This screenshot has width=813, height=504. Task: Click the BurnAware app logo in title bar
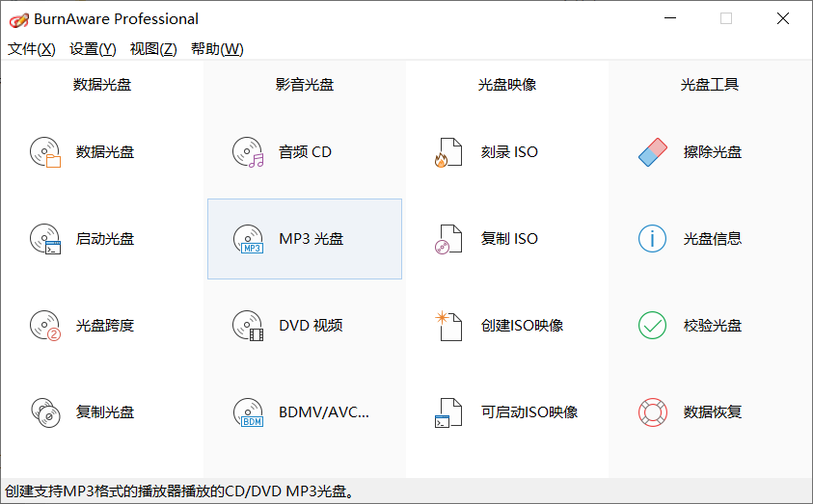click(18, 19)
